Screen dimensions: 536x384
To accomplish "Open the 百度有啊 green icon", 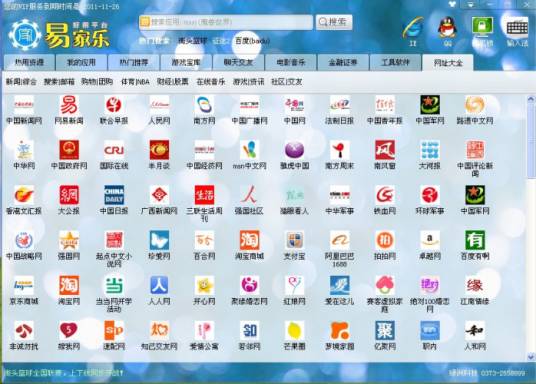I will (x=475, y=240).
